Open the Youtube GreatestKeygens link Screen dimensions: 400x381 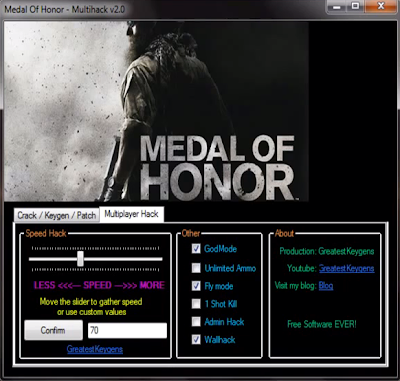[346, 268]
